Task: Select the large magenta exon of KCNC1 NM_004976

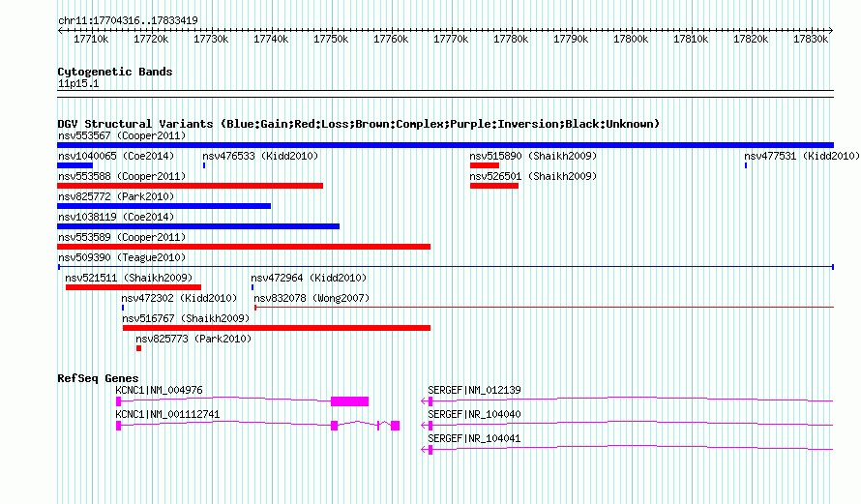Action: pyautogui.click(x=350, y=401)
